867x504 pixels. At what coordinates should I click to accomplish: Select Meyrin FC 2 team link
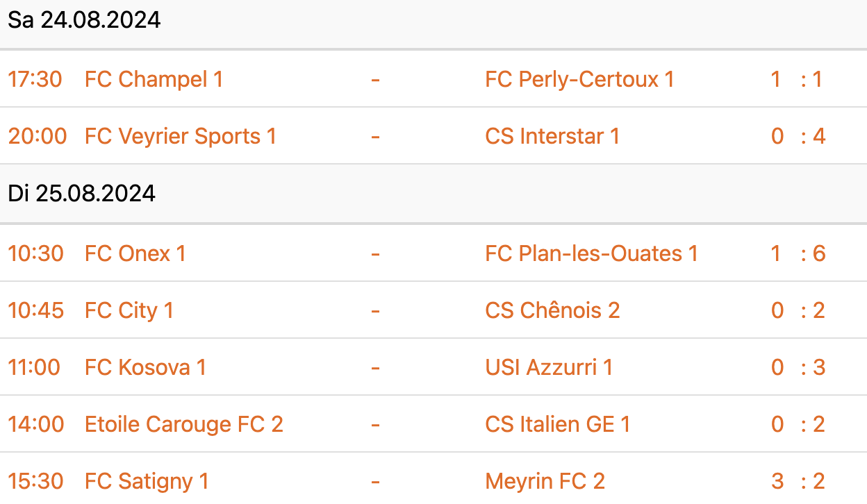(x=545, y=481)
